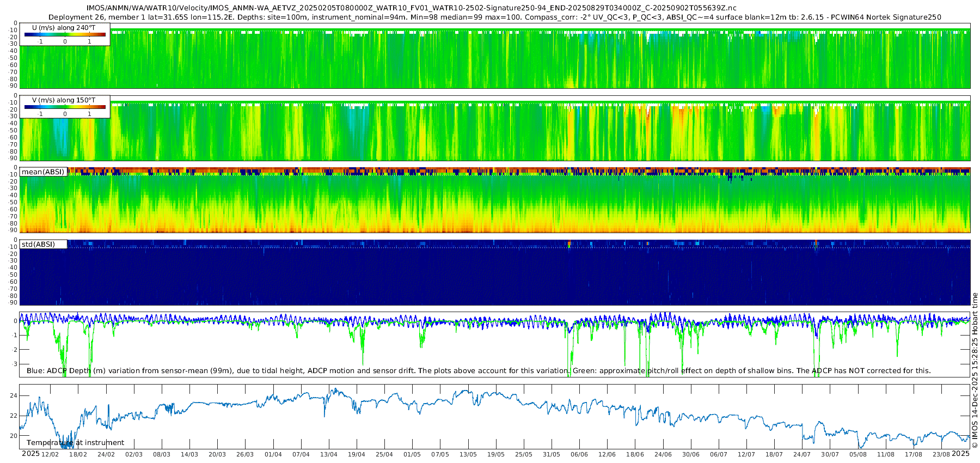Click the V velocity colorbar in the second panel
The width and height of the screenshot is (980, 463).
[65, 107]
